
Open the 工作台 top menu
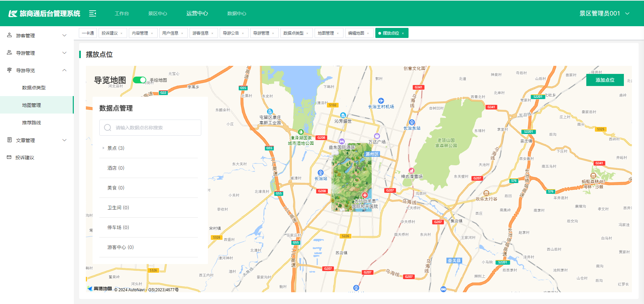122,13
